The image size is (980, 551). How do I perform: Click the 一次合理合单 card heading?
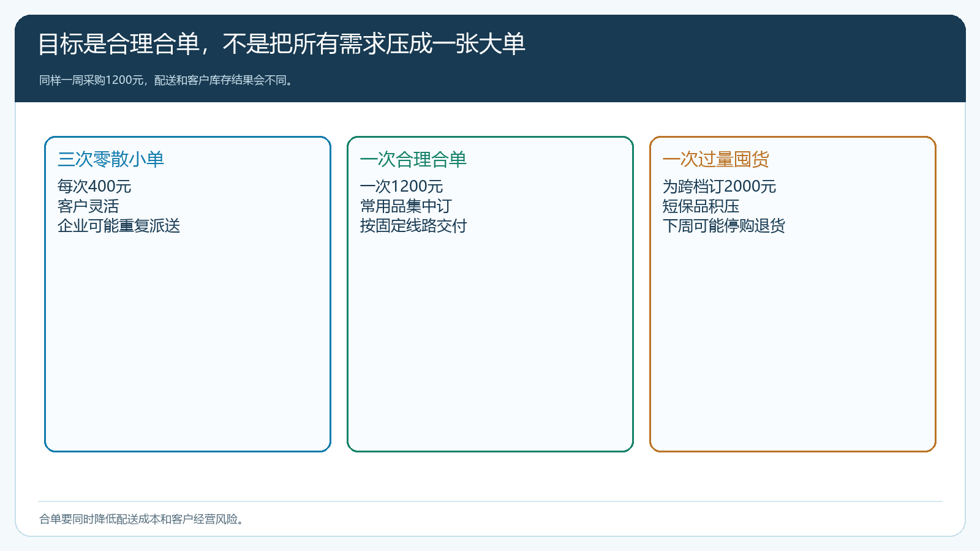point(413,159)
